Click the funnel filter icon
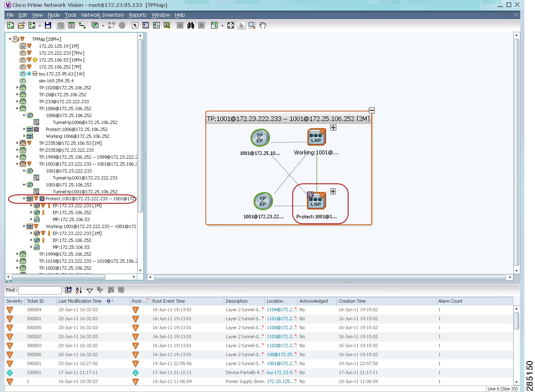535x392 pixels. coord(89,290)
